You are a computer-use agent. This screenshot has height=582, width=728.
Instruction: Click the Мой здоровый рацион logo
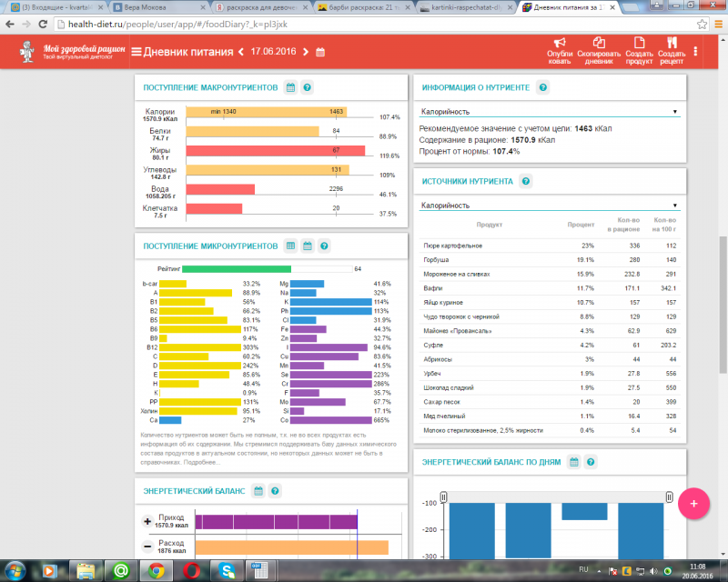[x=73, y=52]
